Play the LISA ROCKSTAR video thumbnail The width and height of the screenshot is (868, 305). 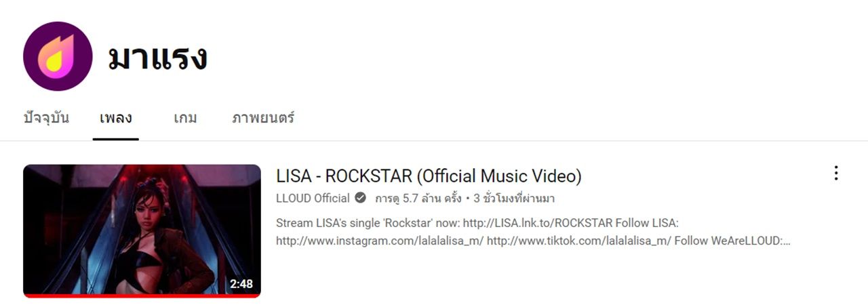[142, 231]
